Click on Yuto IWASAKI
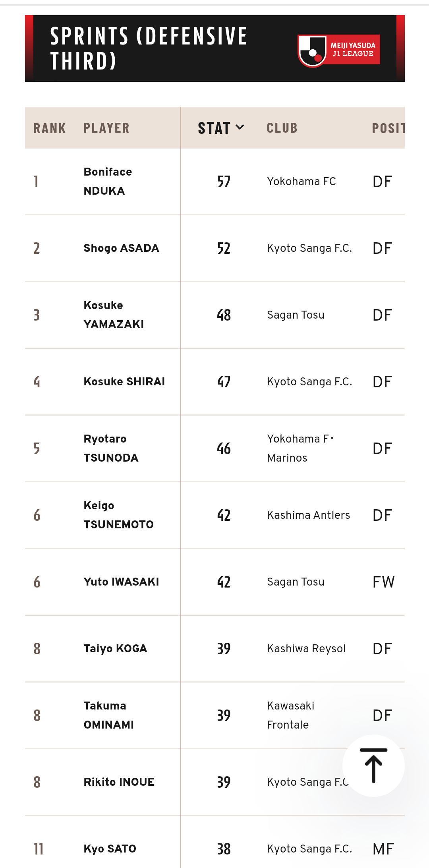Image resolution: width=429 pixels, height=868 pixels. [121, 582]
